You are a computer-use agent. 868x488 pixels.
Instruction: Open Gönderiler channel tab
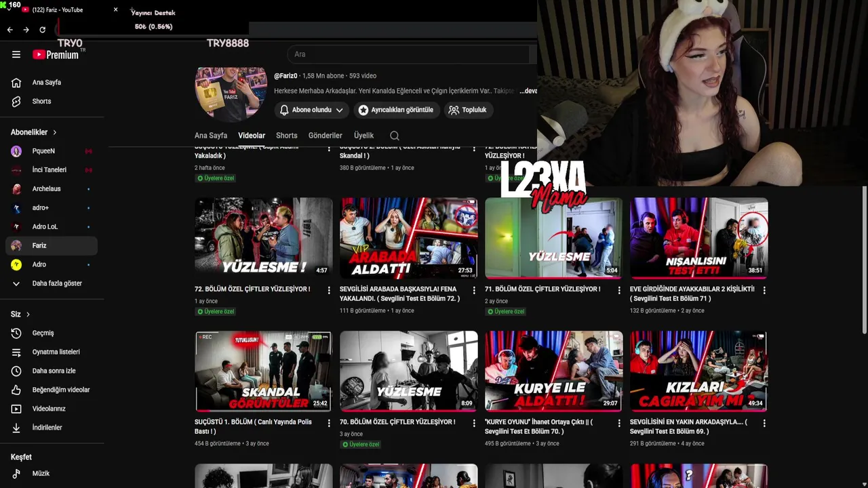click(325, 136)
